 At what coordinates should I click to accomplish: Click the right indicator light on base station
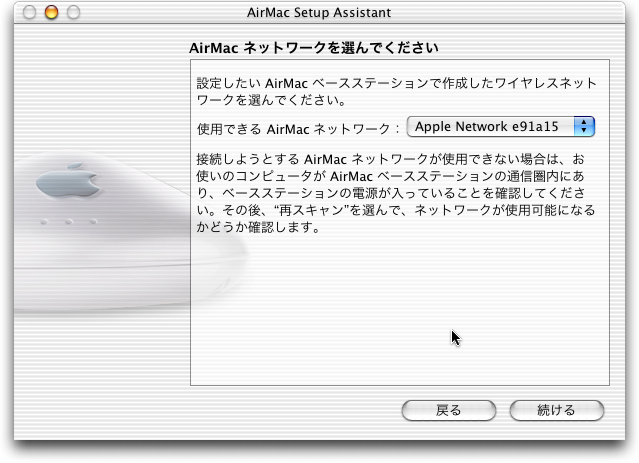pos(93,222)
